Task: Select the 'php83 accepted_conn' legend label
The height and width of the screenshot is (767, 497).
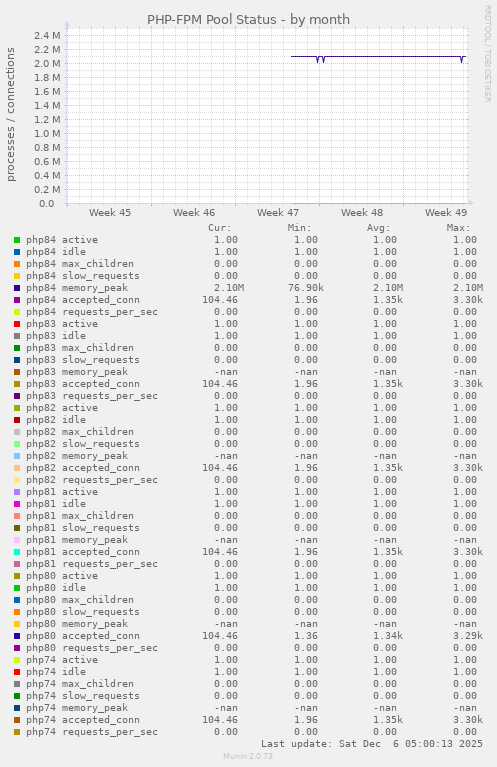Action: pyautogui.click(x=83, y=384)
